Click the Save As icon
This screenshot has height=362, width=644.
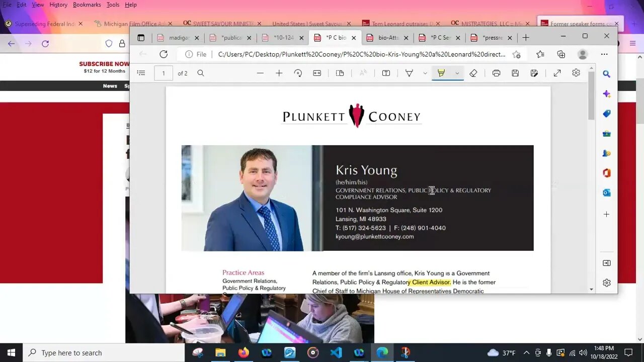click(x=534, y=73)
